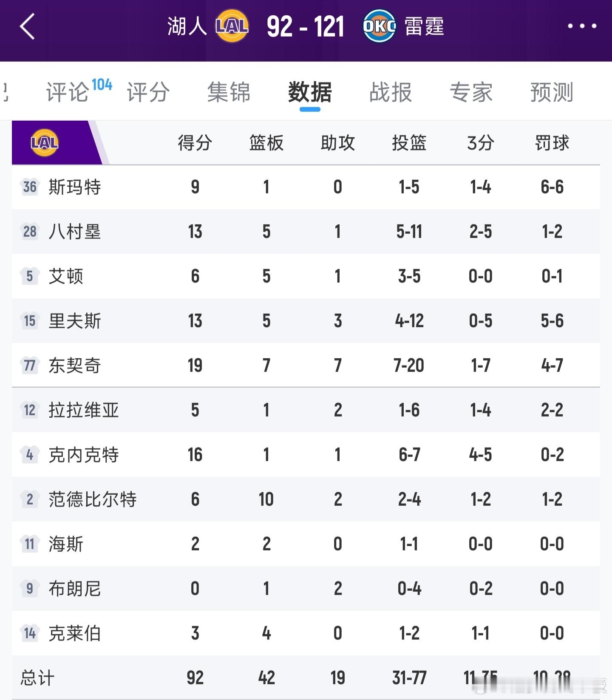Tap jersey number 15 icon for 里夫斯
This screenshot has height=700, width=612.
pyautogui.click(x=30, y=321)
